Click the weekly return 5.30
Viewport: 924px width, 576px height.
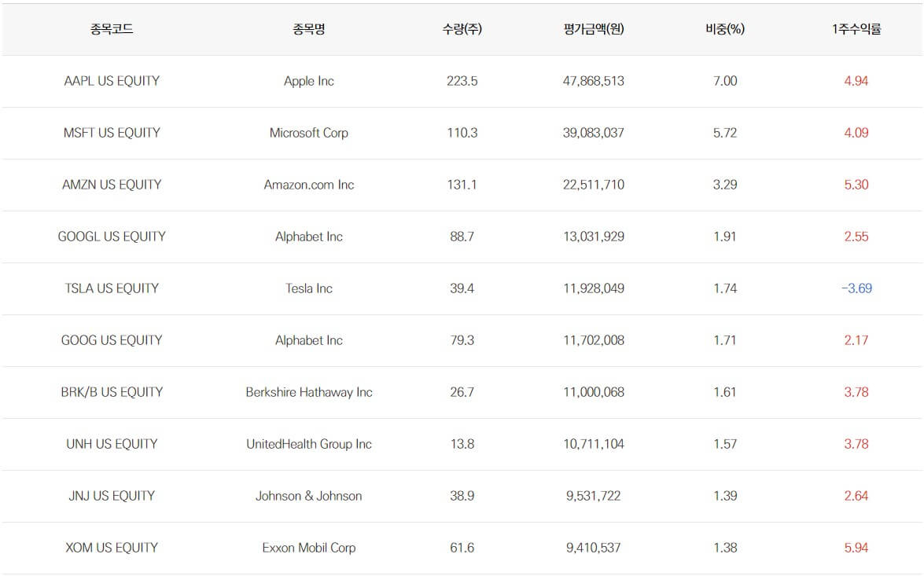pos(856,185)
